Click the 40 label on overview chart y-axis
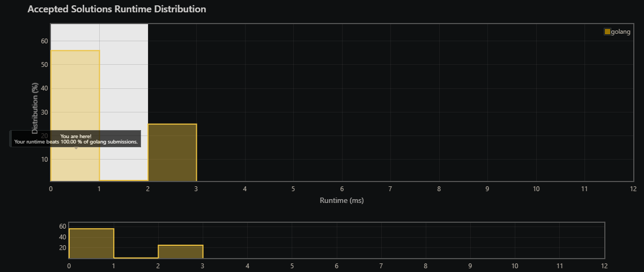 tap(63, 237)
